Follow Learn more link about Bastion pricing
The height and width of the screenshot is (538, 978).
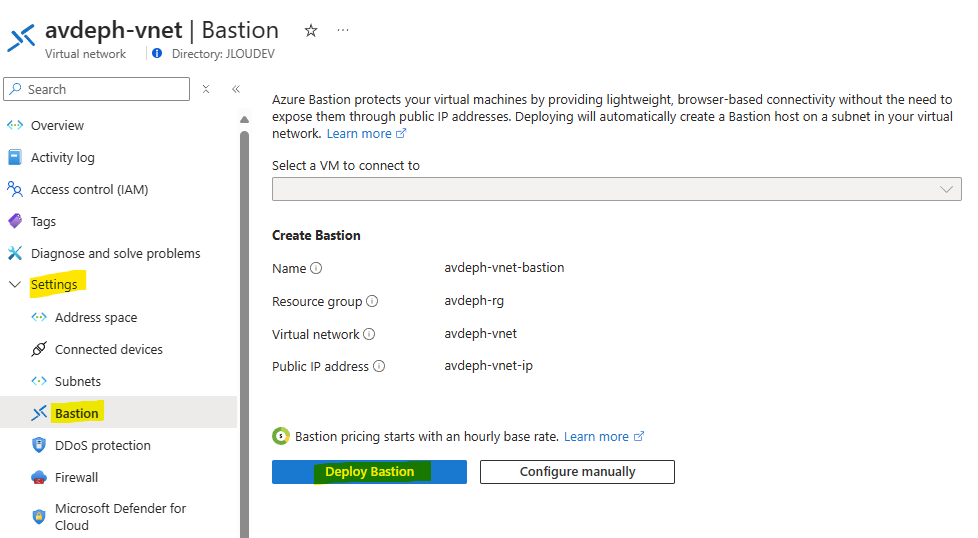click(603, 436)
